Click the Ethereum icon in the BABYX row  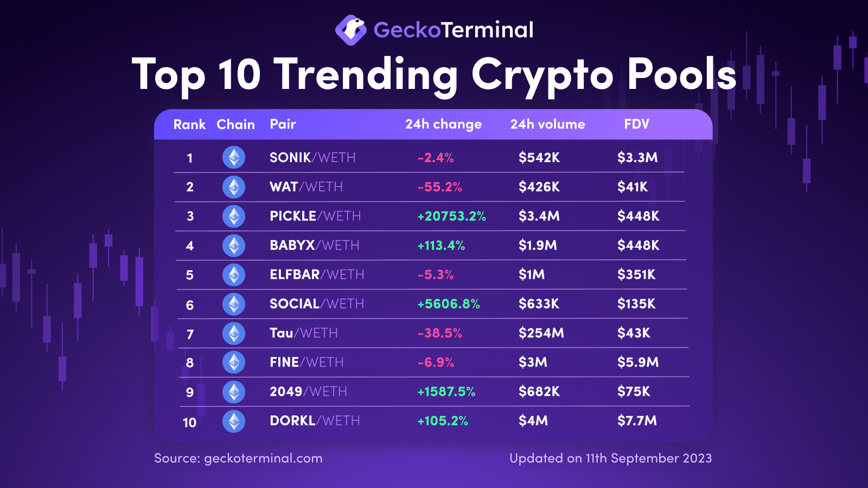(x=234, y=246)
